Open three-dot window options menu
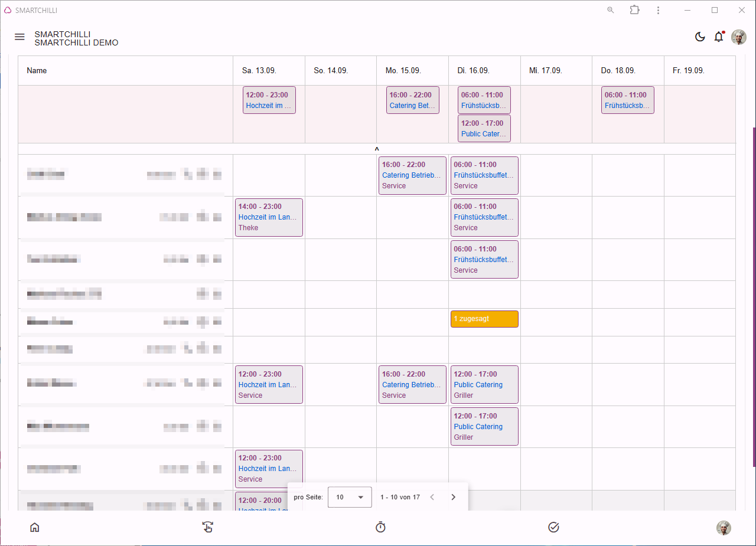Image resolution: width=756 pixels, height=546 pixels. tap(658, 10)
